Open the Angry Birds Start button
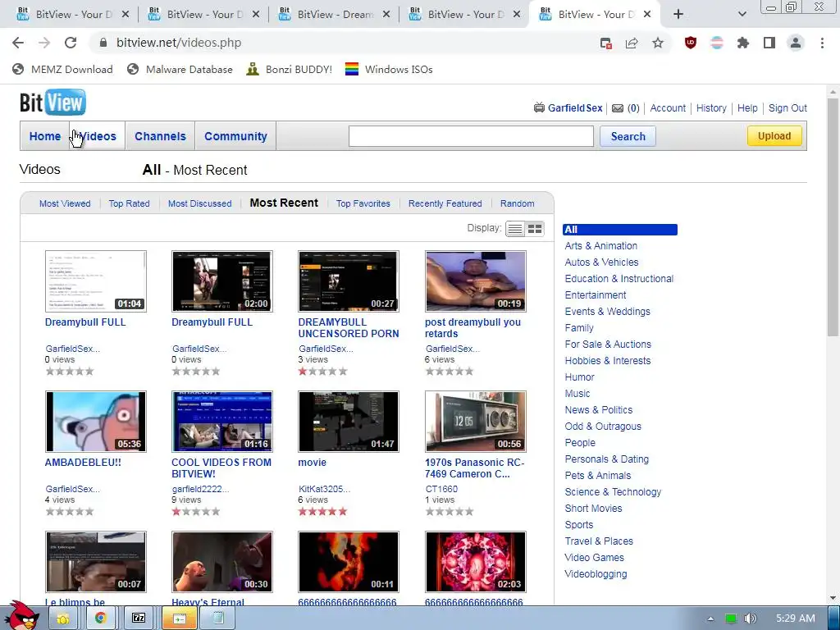The image size is (840, 630). click(22, 615)
